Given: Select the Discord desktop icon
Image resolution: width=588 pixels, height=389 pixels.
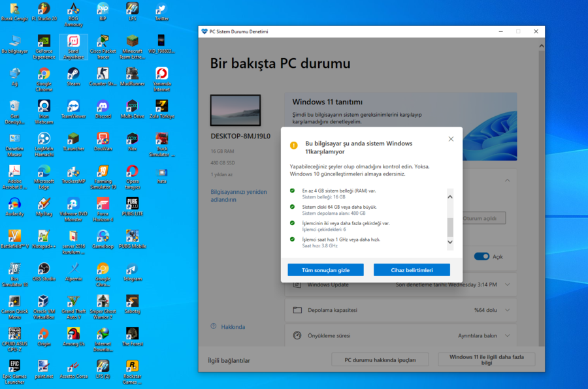Looking at the screenshot, I should pyautogui.click(x=103, y=110).
